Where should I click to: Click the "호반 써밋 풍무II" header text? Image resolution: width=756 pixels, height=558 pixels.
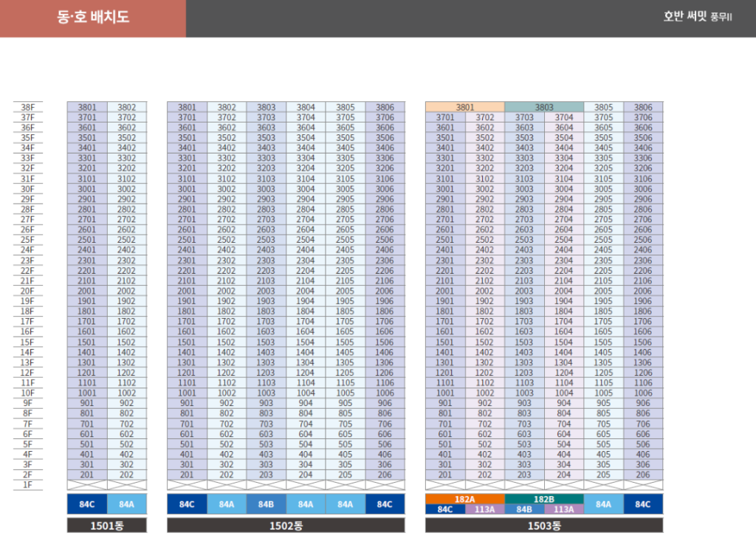click(698, 16)
